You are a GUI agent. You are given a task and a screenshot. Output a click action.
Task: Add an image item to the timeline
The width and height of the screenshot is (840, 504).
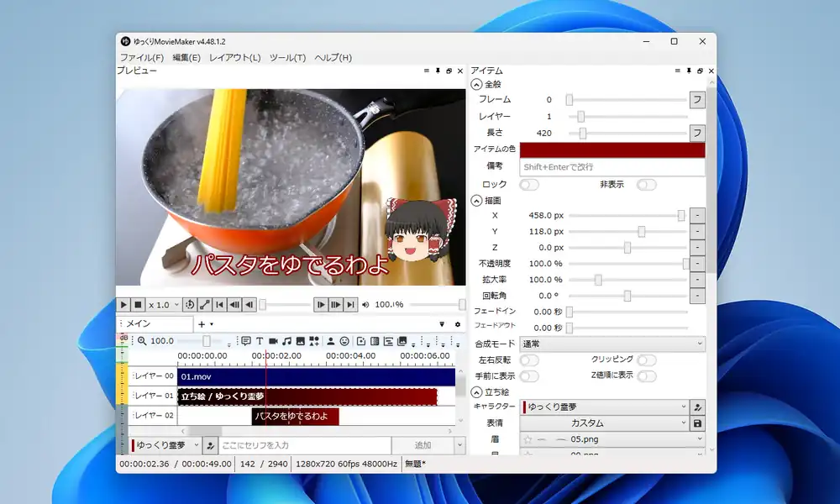(x=301, y=341)
